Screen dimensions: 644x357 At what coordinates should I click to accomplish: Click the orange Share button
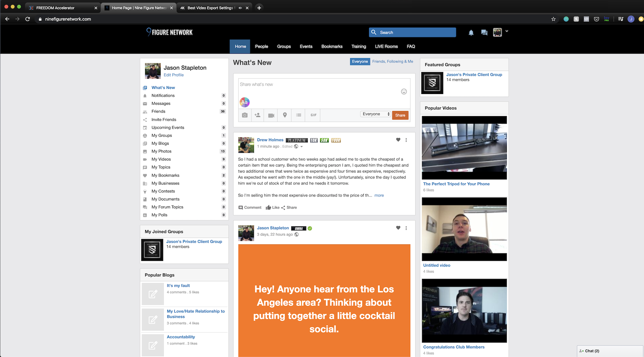tap(400, 115)
